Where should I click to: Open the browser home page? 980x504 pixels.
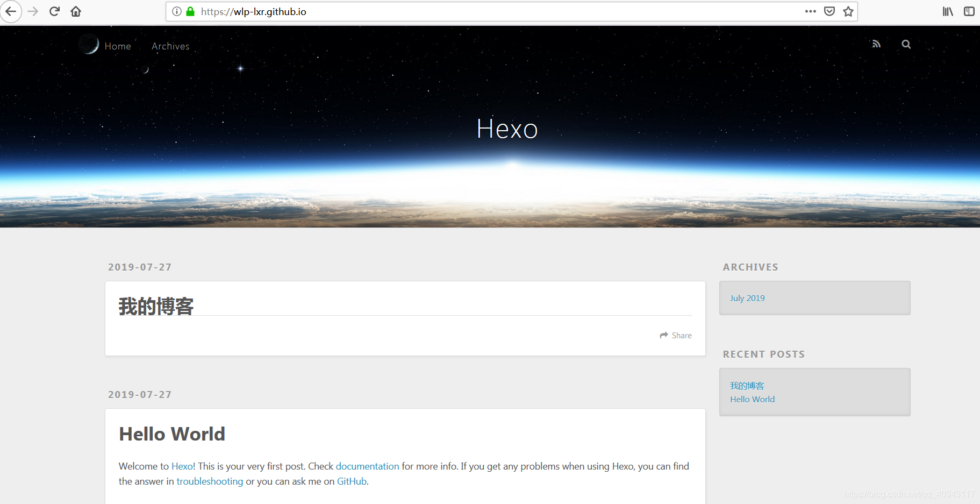tap(76, 11)
